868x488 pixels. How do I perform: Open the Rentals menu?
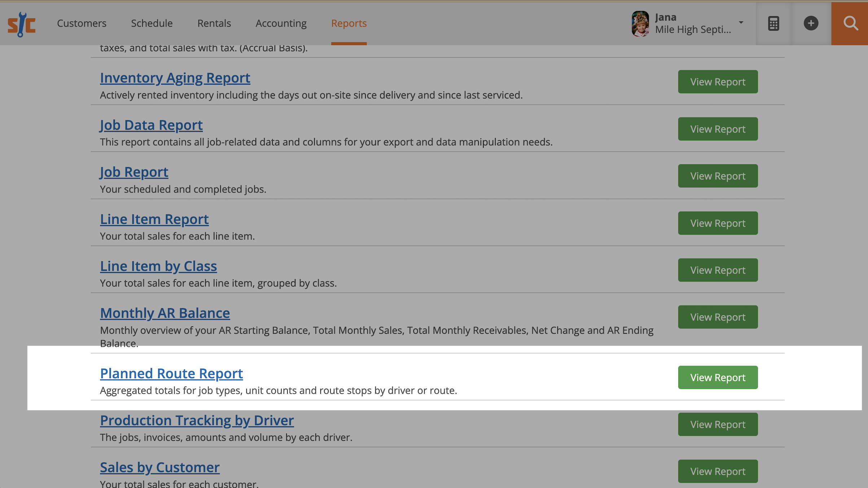[x=214, y=23]
